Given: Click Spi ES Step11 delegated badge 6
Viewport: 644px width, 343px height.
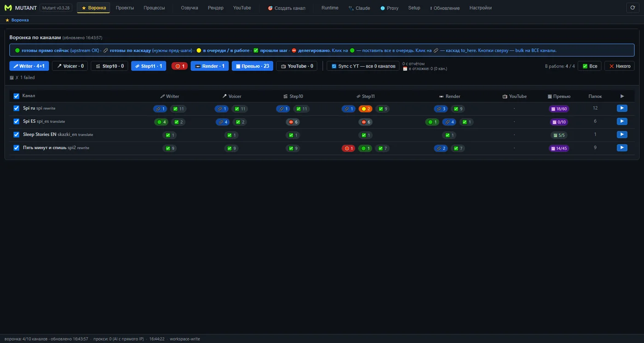Looking at the screenshot, I should tap(366, 122).
